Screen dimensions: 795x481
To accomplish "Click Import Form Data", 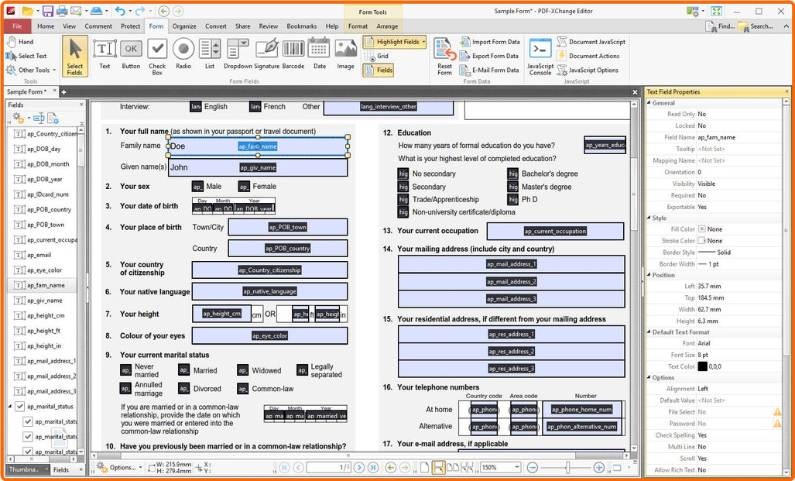I will [490, 42].
